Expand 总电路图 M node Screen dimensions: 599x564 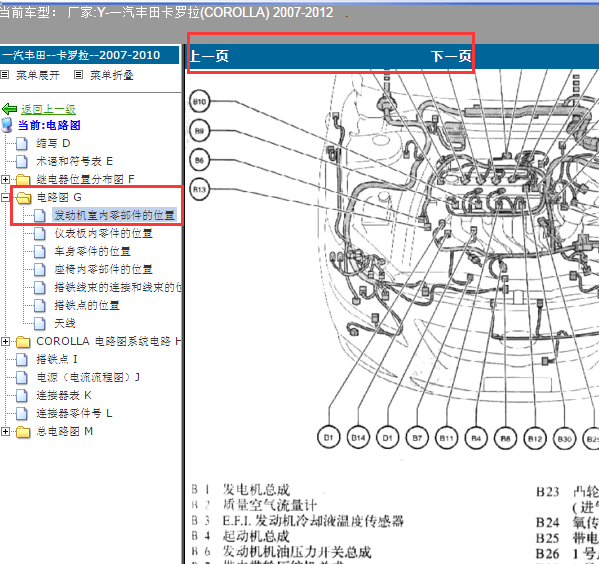[5, 431]
